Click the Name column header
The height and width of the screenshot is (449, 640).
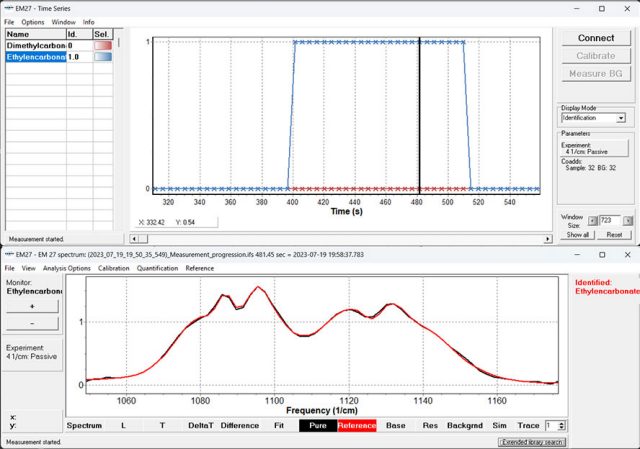(36, 34)
